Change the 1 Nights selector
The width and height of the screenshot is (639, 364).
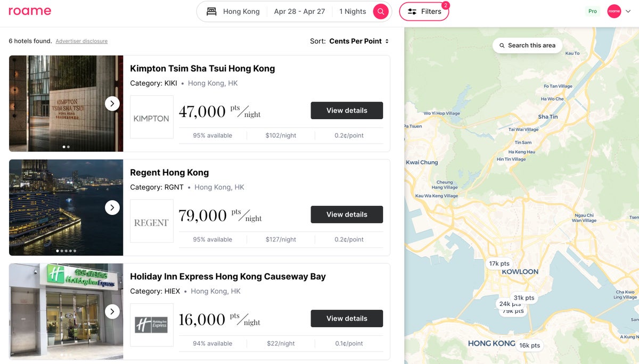(353, 11)
